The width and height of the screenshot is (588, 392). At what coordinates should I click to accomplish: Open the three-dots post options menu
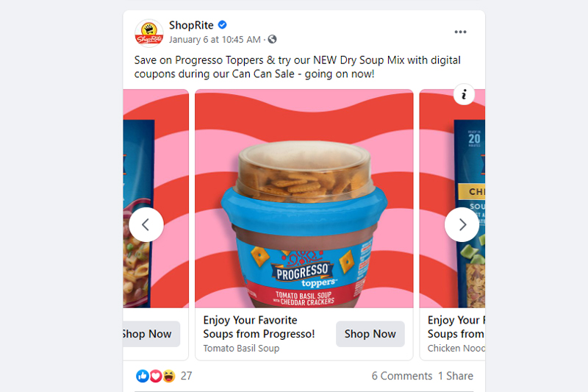tap(460, 32)
